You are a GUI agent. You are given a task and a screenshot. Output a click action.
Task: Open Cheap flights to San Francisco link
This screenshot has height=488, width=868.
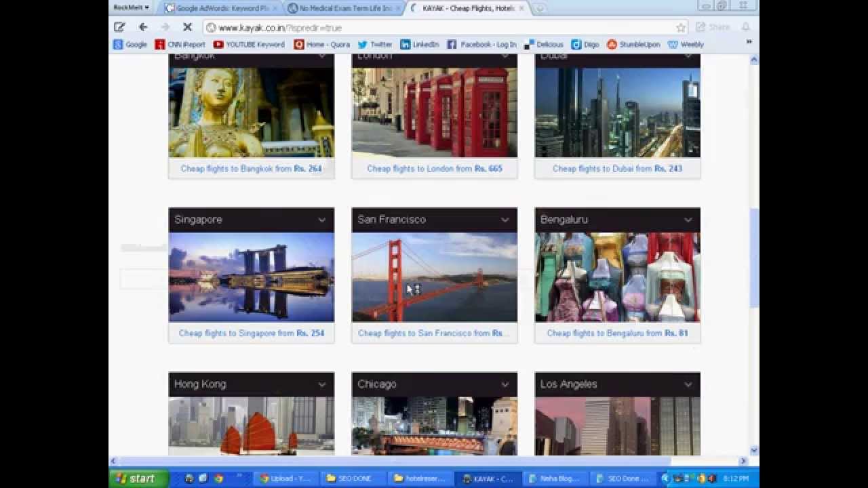[433, 333]
